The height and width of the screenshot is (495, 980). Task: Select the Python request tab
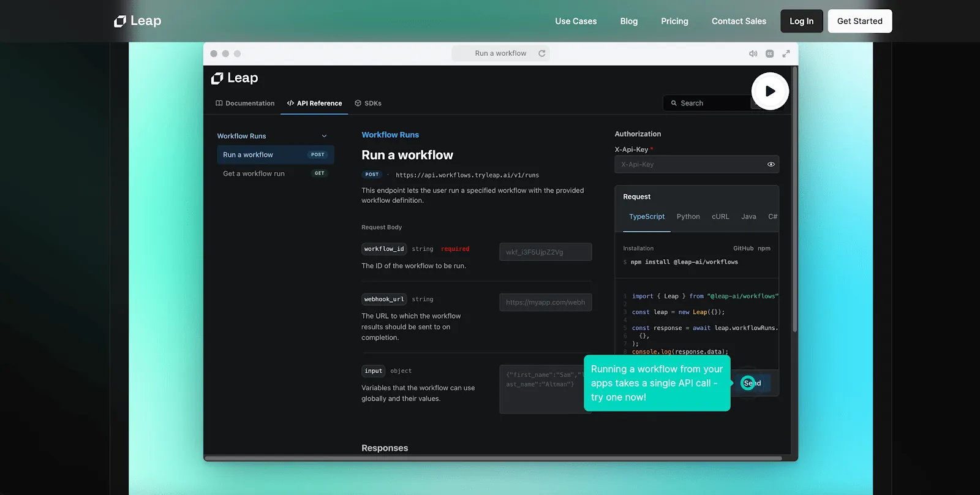pyautogui.click(x=688, y=217)
